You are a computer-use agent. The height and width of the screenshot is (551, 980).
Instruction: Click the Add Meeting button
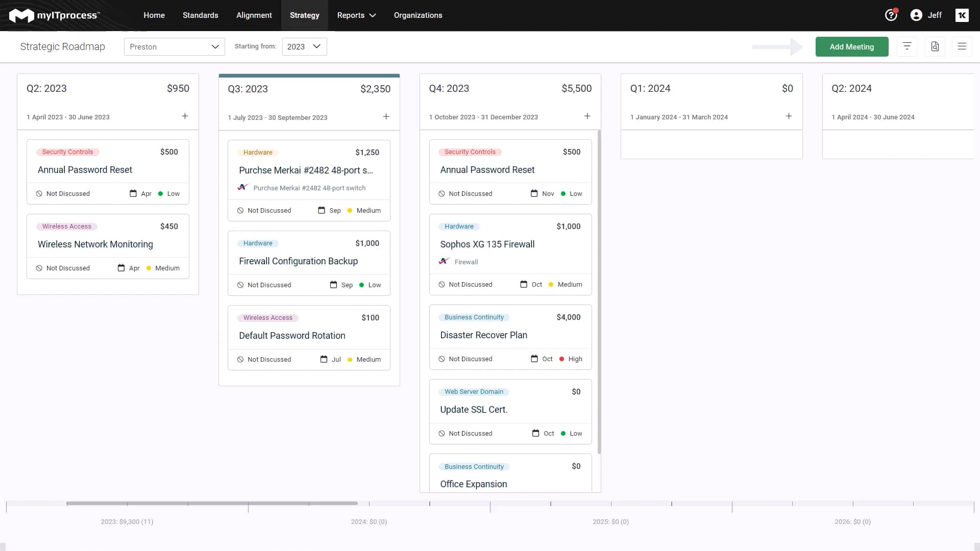(851, 46)
